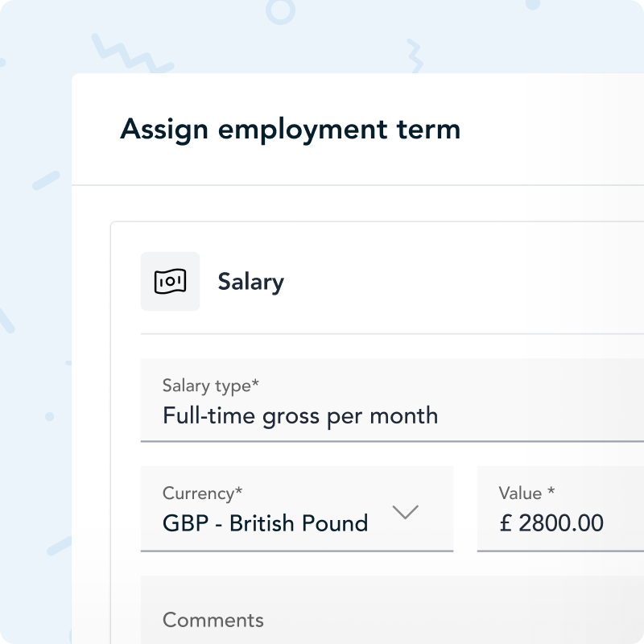This screenshot has height=644, width=644.
Task: Click the "2800.00" salary amount
Action: click(x=561, y=523)
